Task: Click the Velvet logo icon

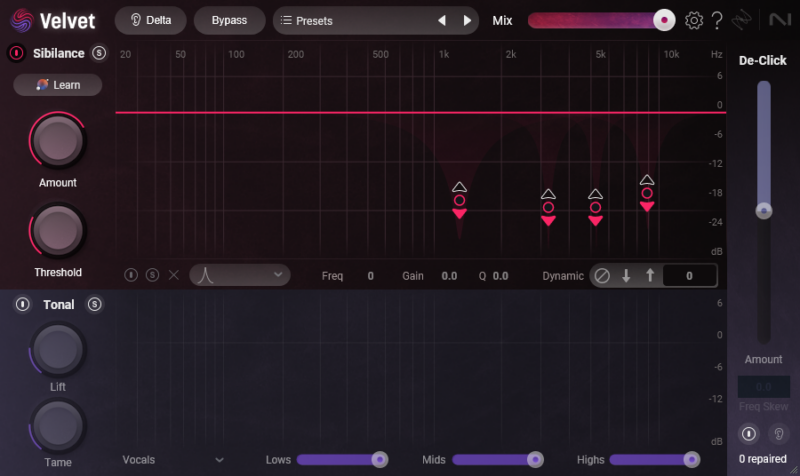Action: (x=21, y=21)
